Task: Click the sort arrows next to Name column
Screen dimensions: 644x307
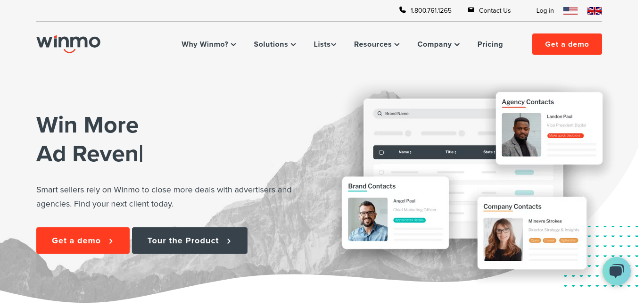Action: point(411,152)
